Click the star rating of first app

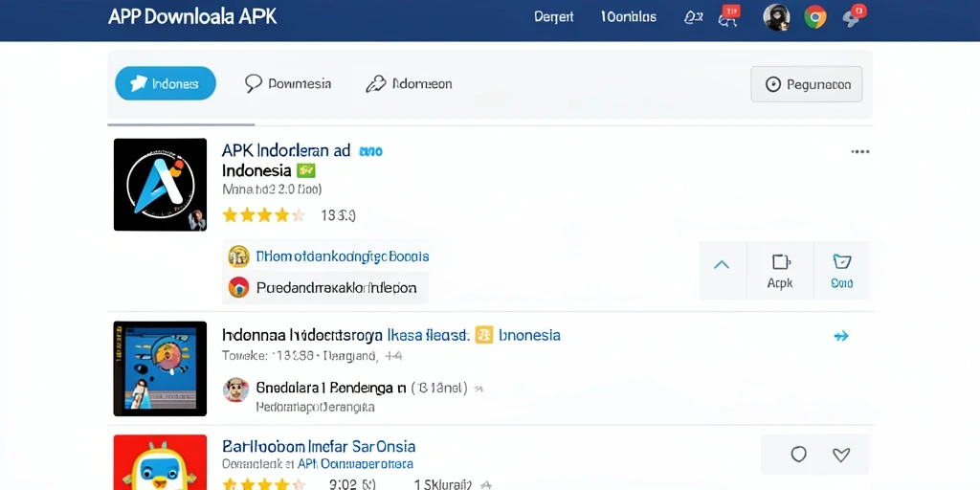264,215
